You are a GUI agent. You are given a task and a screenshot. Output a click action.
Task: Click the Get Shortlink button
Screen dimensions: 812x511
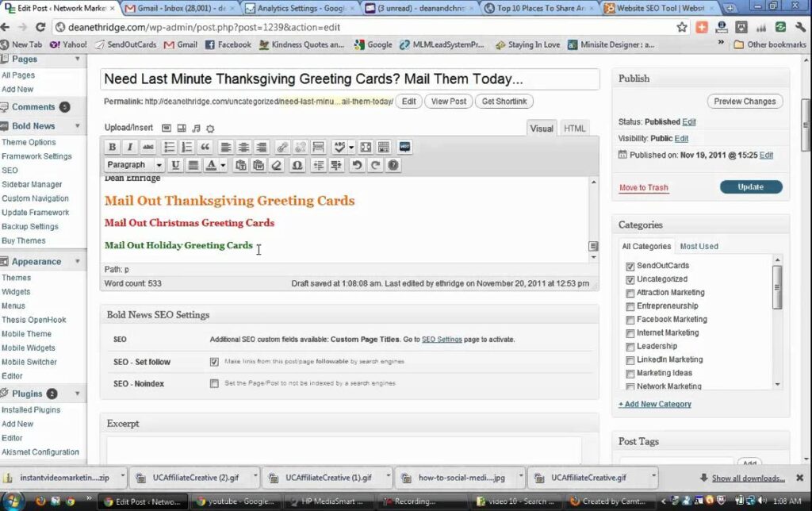tap(504, 102)
